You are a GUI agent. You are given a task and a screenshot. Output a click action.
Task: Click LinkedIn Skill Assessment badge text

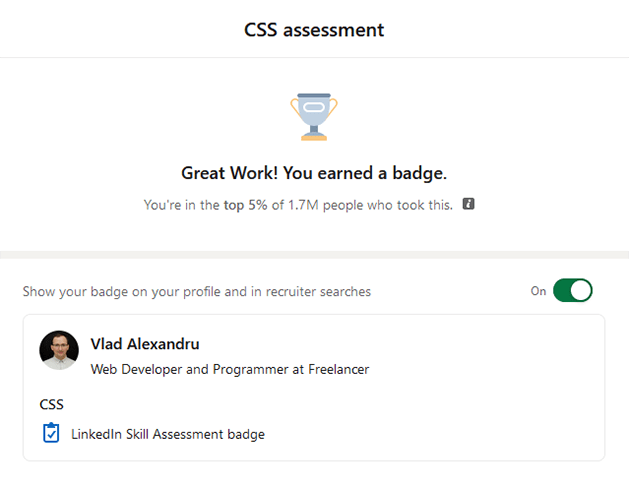coord(168,434)
